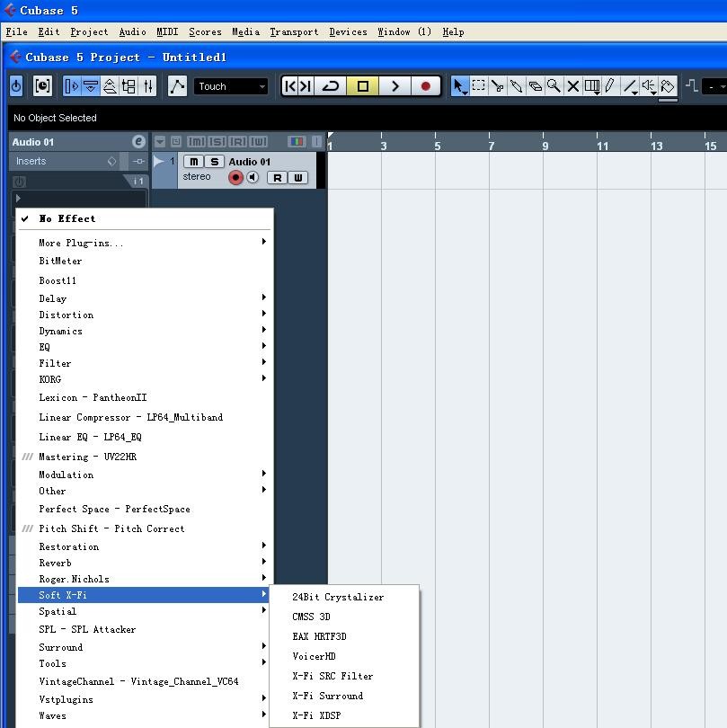Image resolution: width=727 pixels, height=728 pixels.
Task: Click the Record transport button
Action: click(x=425, y=86)
